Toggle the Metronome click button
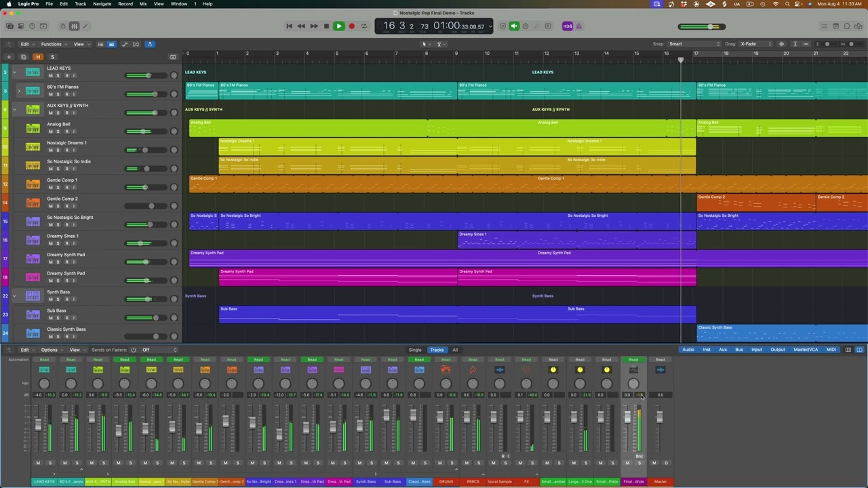This screenshot has width=868, height=488. coord(514,26)
